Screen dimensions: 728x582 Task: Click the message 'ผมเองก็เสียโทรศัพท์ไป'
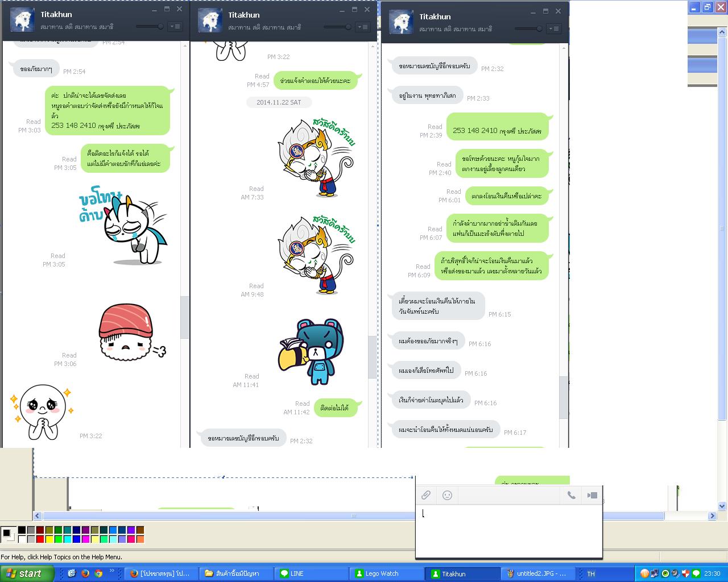click(x=426, y=371)
